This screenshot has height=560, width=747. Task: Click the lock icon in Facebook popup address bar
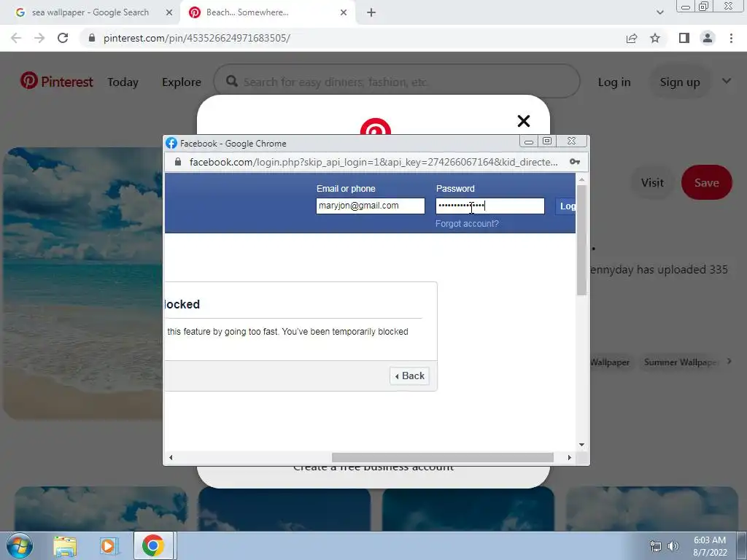click(178, 162)
